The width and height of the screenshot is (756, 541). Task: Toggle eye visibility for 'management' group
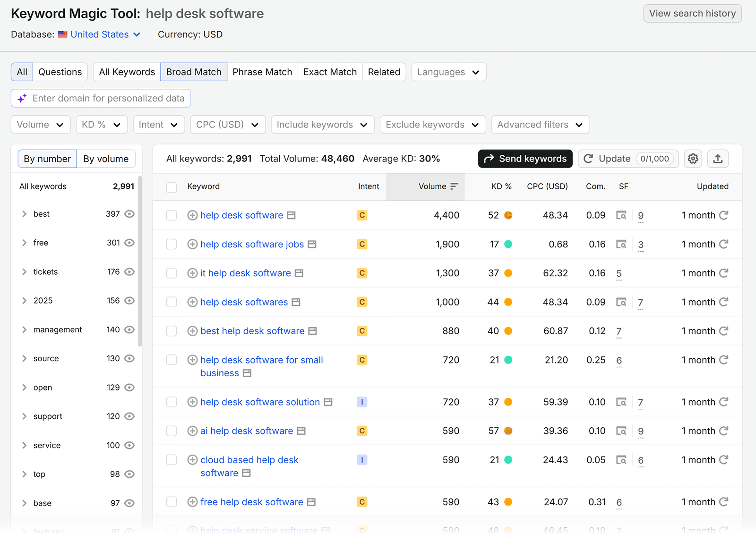129,330
